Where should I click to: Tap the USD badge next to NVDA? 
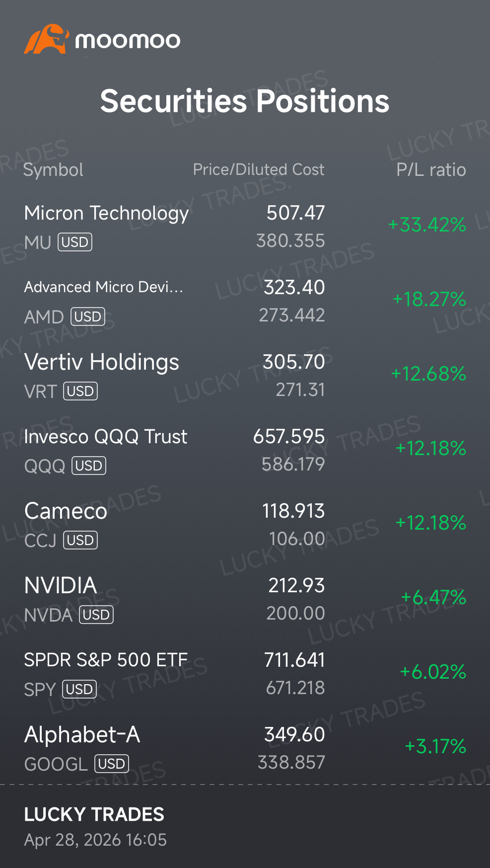coord(96,615)
